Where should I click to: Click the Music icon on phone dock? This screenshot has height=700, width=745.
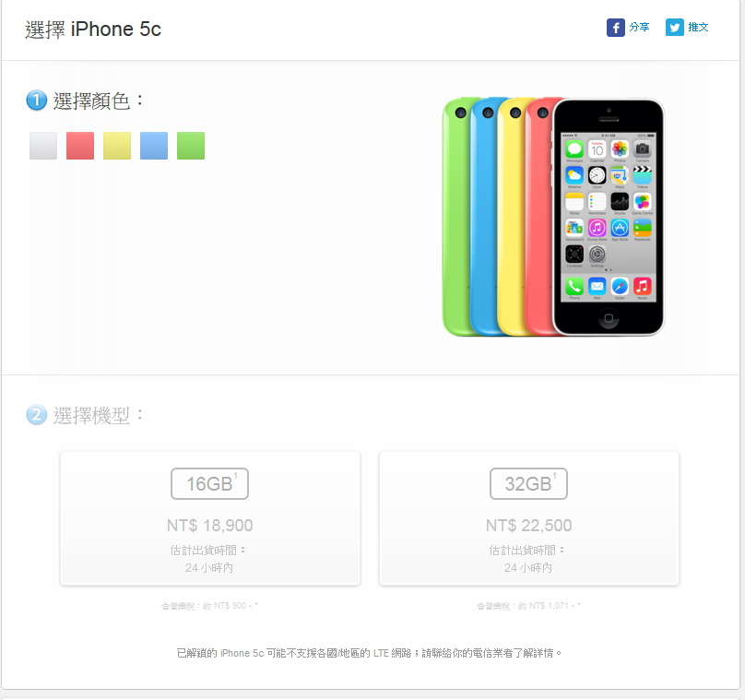643,286
